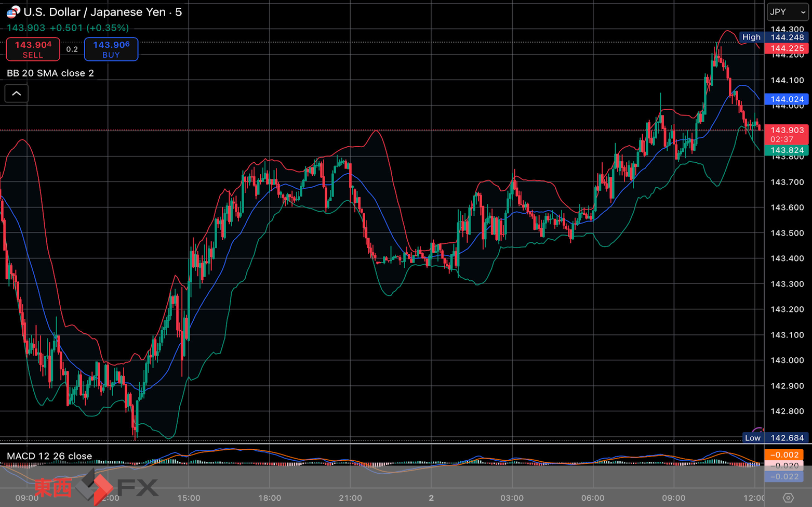Collapse the indicator legend chevron
The height and width of the screenshot is (507, 812).
[17, 94]
